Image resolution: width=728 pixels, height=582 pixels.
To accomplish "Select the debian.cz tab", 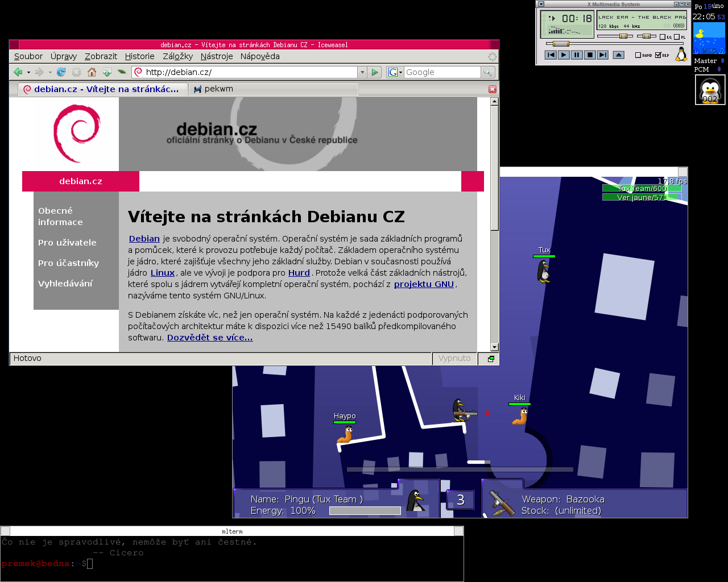I will pyautogui.click(x=102, y=89).
